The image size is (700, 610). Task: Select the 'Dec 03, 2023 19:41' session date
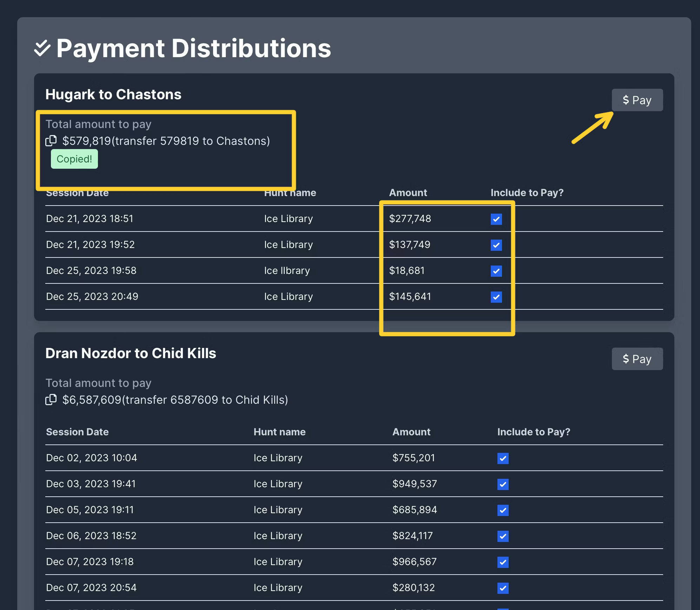point(91,484)
